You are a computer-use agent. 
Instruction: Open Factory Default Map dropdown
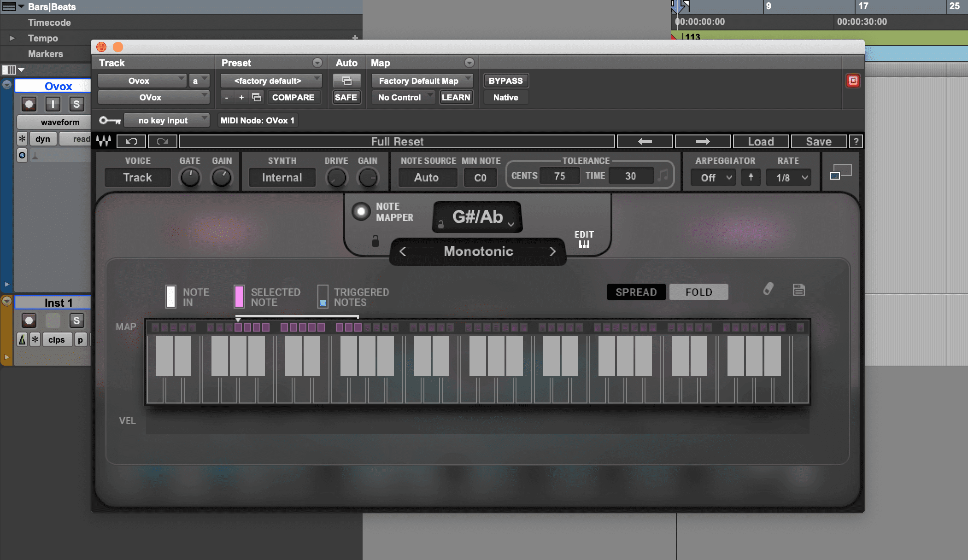[x=422, y=81]
